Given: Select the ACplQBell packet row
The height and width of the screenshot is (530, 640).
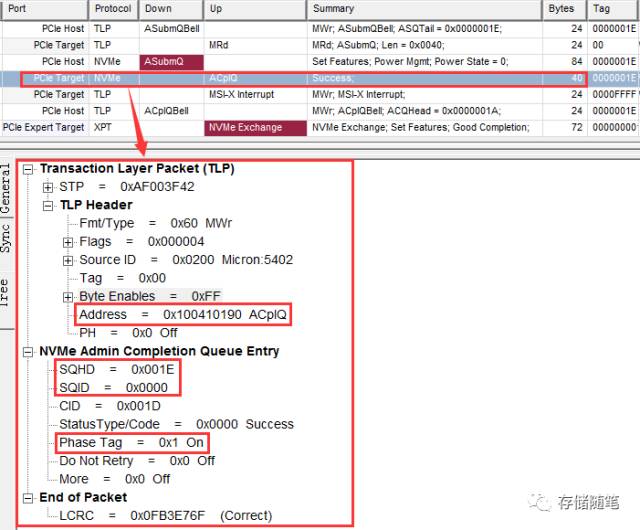Looking at the screenshot, I should coord(320,111).
